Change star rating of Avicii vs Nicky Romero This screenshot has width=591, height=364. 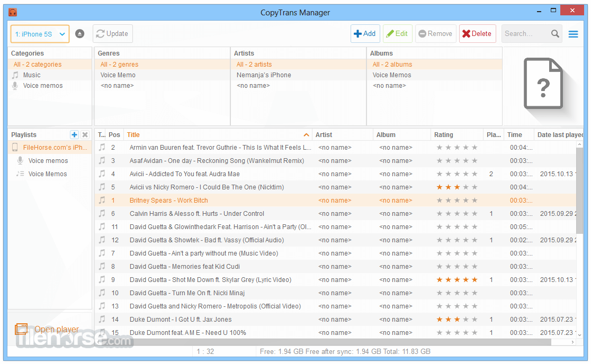coord(457,187)
